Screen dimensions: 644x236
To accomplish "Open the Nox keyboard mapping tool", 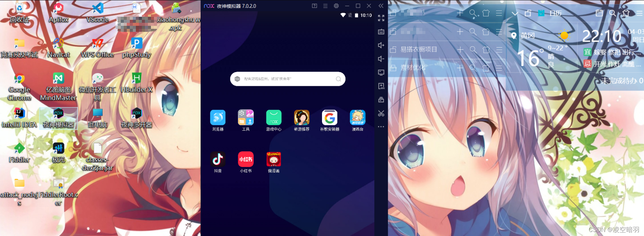I will (x=381, y=32).
